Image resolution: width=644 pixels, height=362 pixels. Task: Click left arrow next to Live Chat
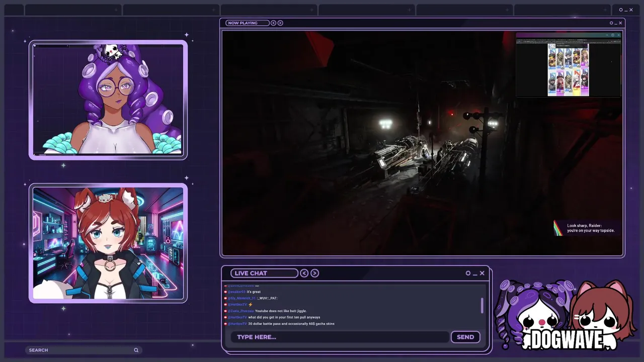tap(304, 273)
